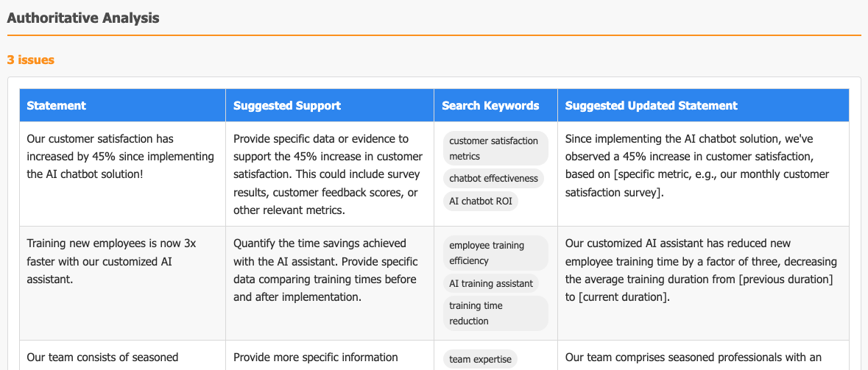Click the 'Authoritative Analysis' section heading
The height and width of the screenshot is (370, 868).
click(83, 18)
